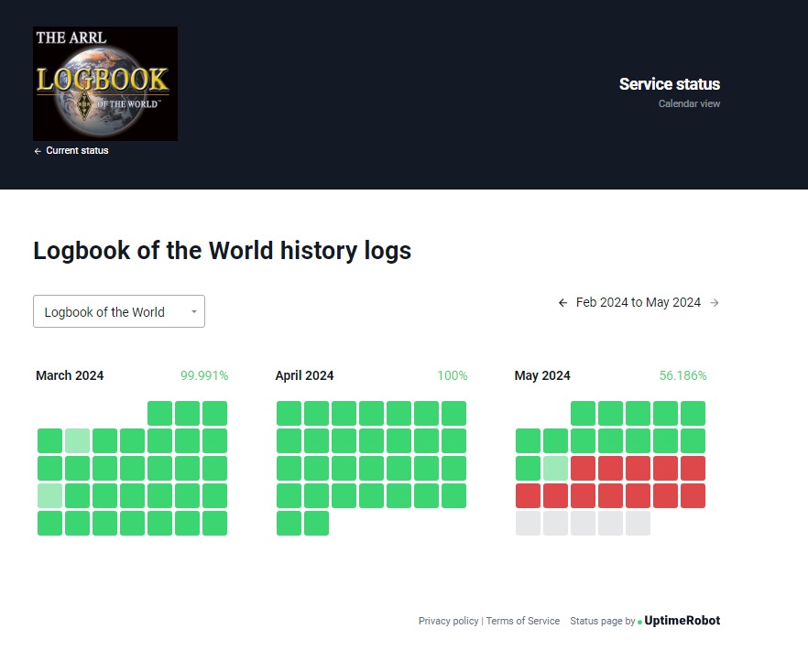808x672 pixels.
Task: Click the March 2024 month label
Action: click(70, 375)
